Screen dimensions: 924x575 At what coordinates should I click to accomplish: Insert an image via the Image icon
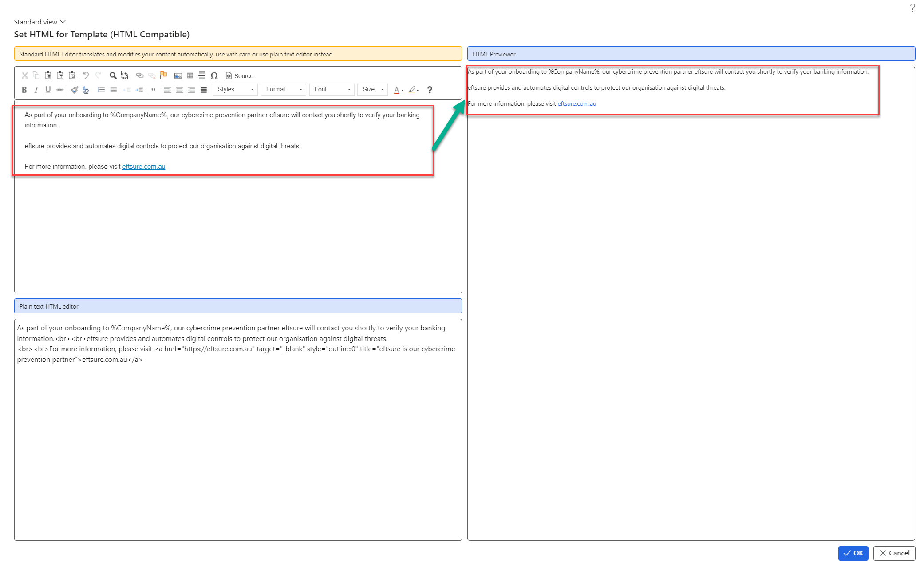(178, 76)
